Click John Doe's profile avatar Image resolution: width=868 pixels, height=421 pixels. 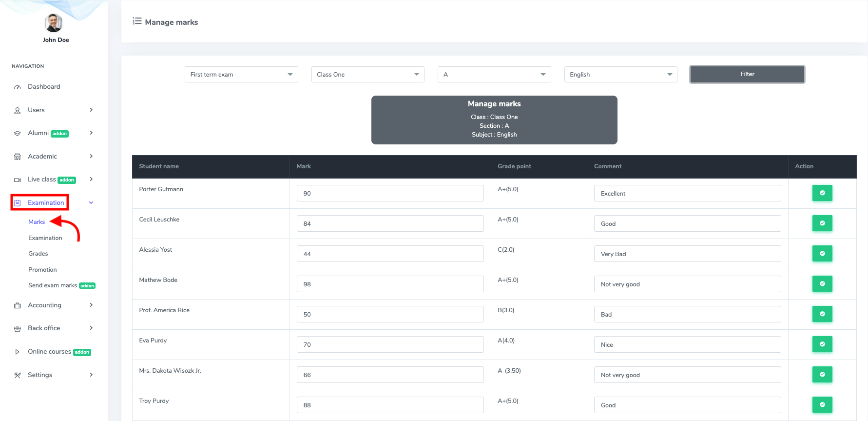coord(54,23)
